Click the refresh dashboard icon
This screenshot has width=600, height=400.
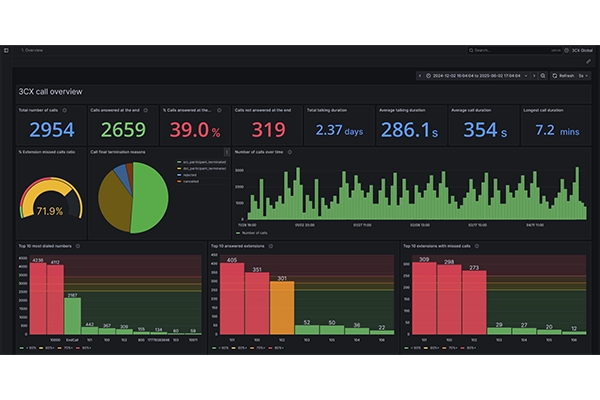556,75
